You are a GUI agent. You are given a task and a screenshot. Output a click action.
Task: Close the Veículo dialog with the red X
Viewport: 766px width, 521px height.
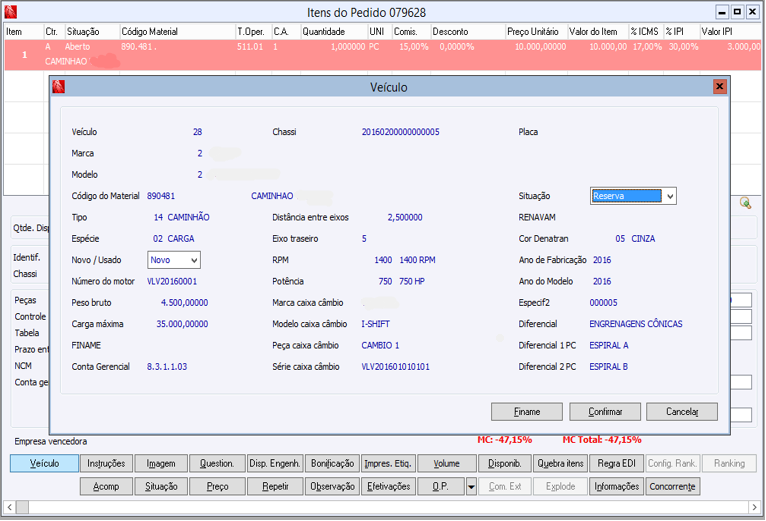pos(719,87)
